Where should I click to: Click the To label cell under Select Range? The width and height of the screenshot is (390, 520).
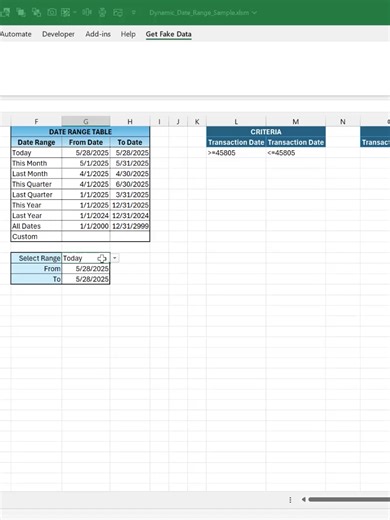point(36,279)
